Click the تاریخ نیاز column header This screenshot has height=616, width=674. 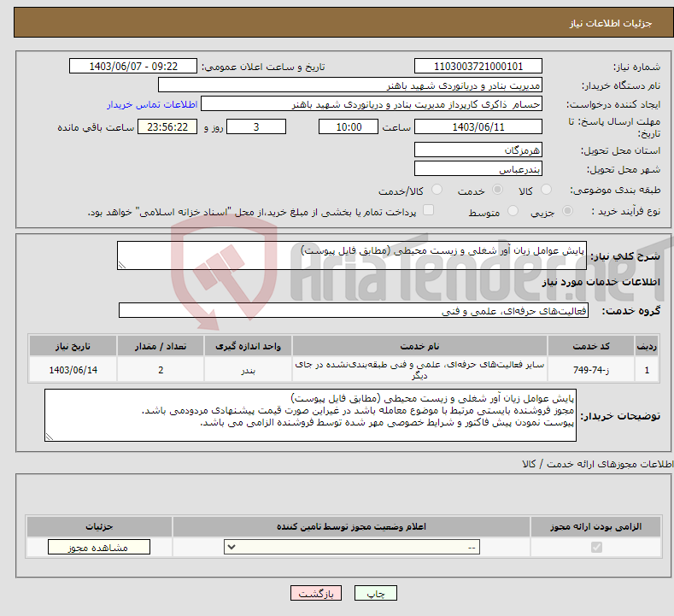[x=73, y=346]
